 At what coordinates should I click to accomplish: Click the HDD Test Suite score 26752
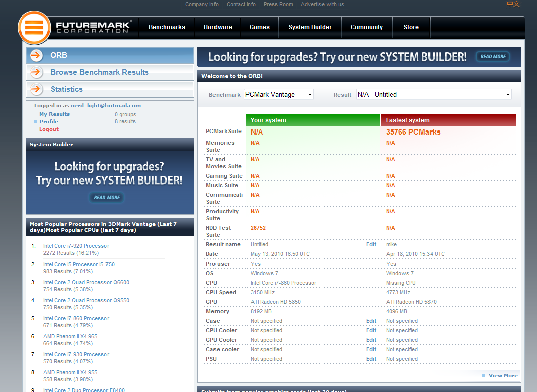[258, 228]
